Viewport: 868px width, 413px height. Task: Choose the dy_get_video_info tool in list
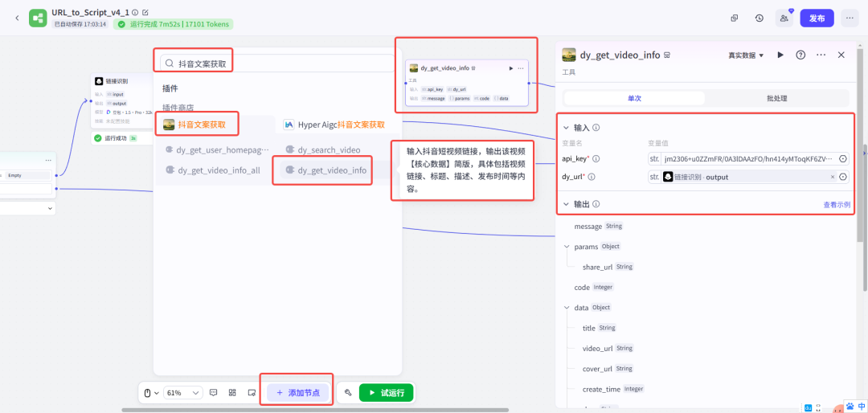(x=326, y=170)
